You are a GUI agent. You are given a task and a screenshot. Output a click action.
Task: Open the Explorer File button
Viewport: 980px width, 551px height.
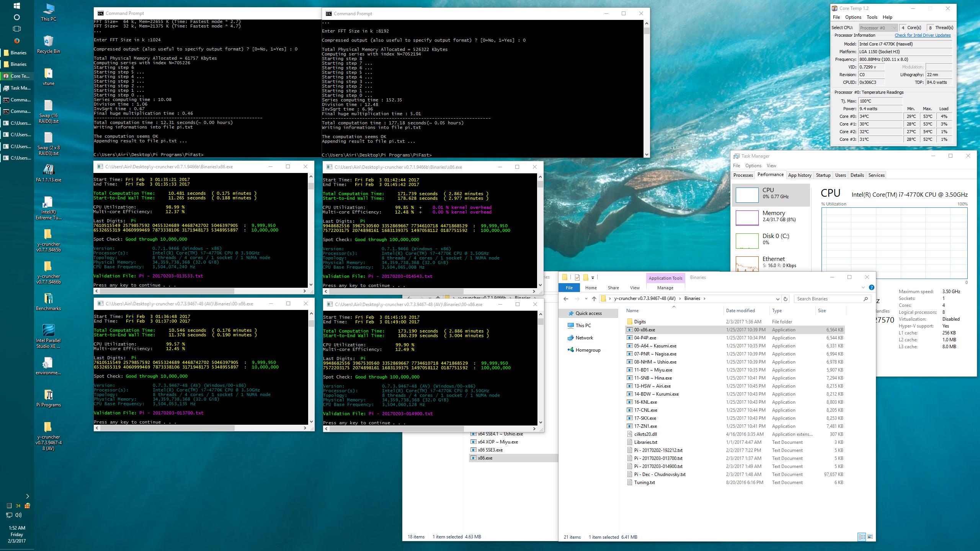(x=569, y=288)
